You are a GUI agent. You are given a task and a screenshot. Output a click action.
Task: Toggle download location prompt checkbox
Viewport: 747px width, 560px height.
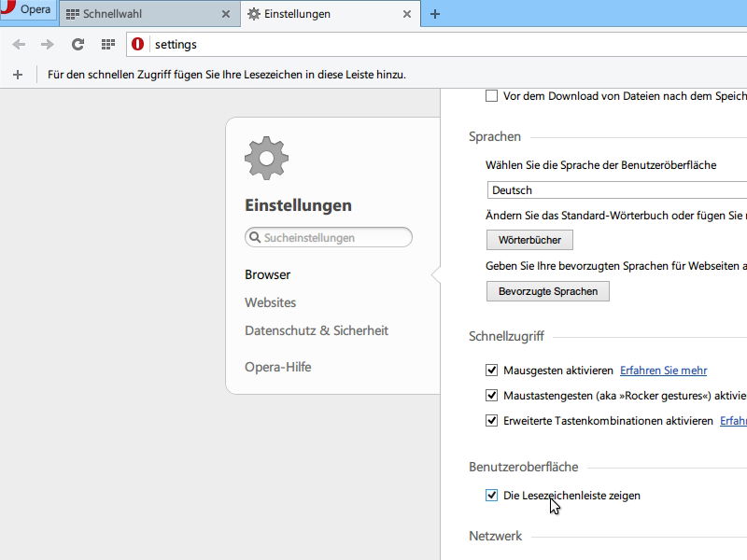click(x=491, y=96)
